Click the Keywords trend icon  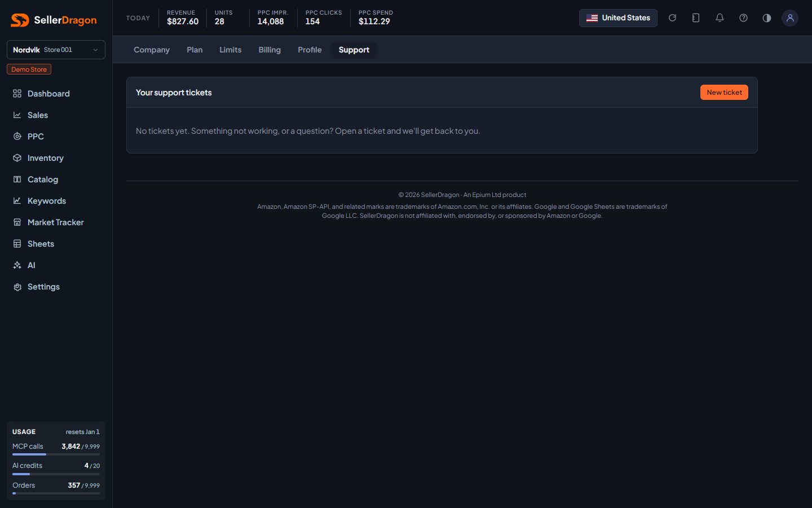[x=17, y=201]
